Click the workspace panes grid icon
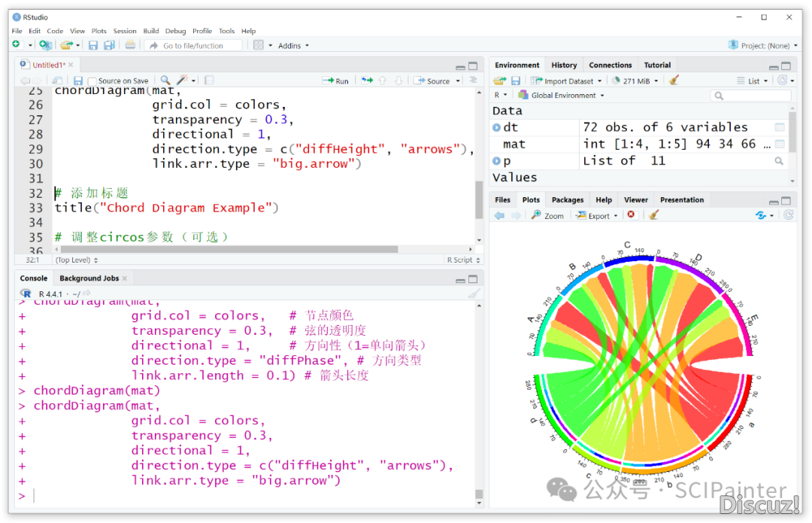Screen dimensions: 812x523 [x=259, y=45]
